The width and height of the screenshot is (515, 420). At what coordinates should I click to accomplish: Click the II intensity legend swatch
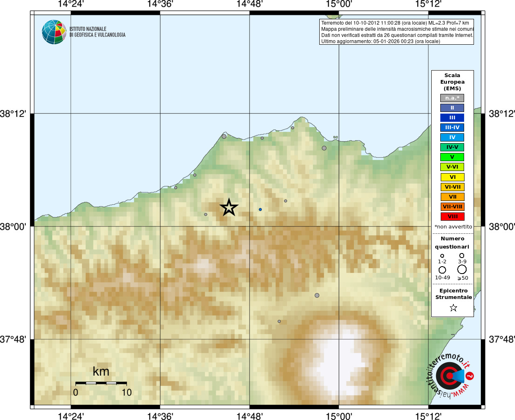point(452,108)
